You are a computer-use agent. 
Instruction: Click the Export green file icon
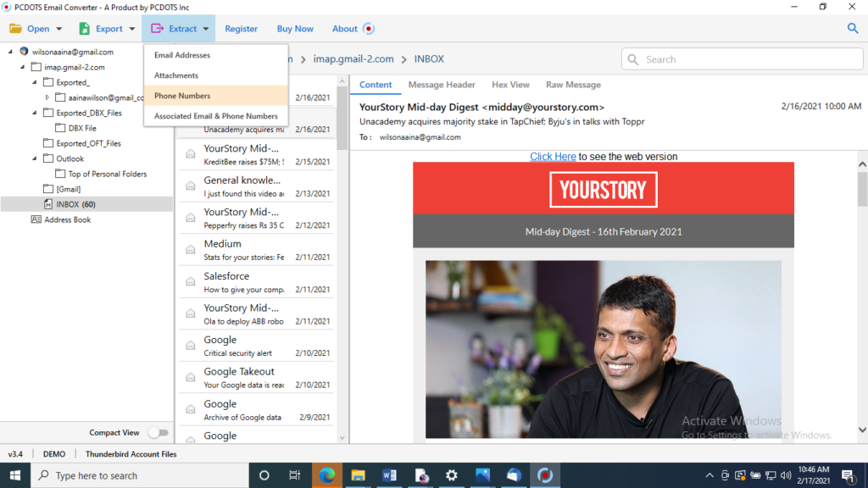pos(84,28)
